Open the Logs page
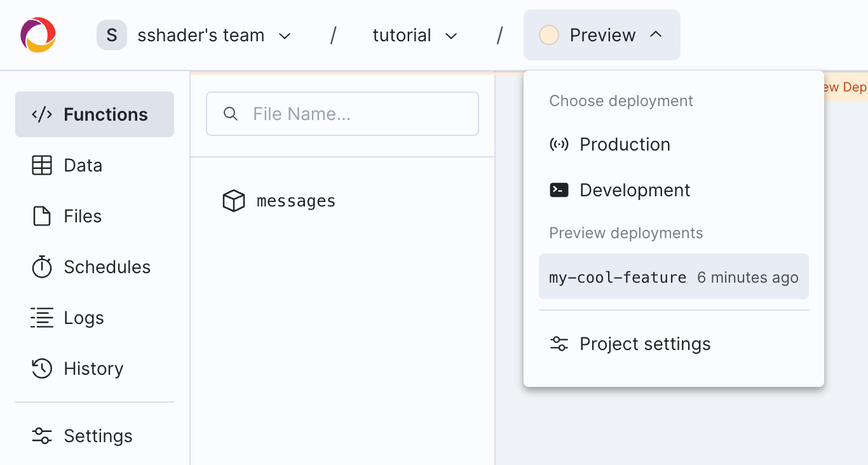868x465 pixels. click(x=95, y=318)
